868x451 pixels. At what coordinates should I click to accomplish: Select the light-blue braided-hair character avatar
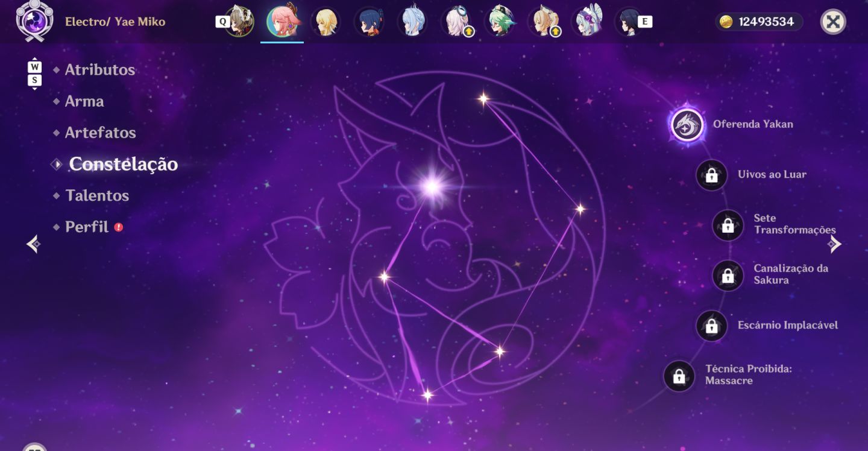[x=412, y=22]
